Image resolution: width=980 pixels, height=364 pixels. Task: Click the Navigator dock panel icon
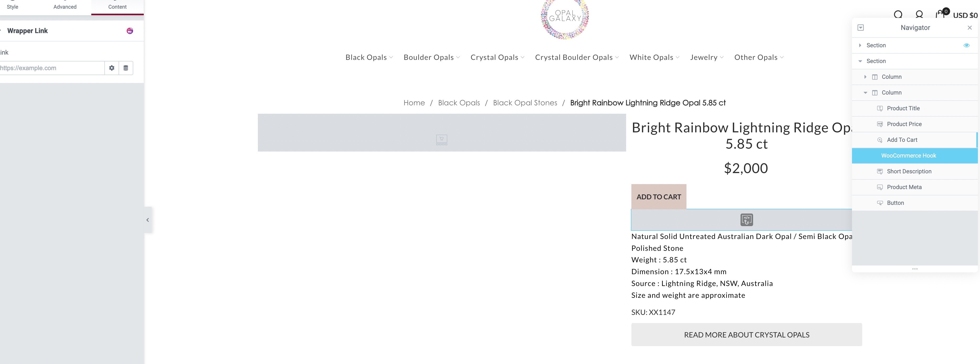[861, 27]
